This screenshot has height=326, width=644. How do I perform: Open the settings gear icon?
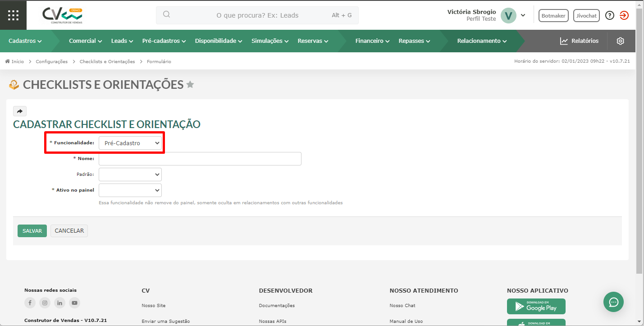pyautogui.click(x=621, y=41)
